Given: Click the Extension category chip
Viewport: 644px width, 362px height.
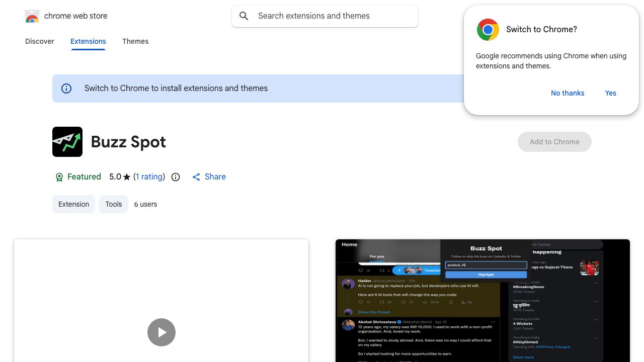Looking at the screenshot, I should pos(73,204).
